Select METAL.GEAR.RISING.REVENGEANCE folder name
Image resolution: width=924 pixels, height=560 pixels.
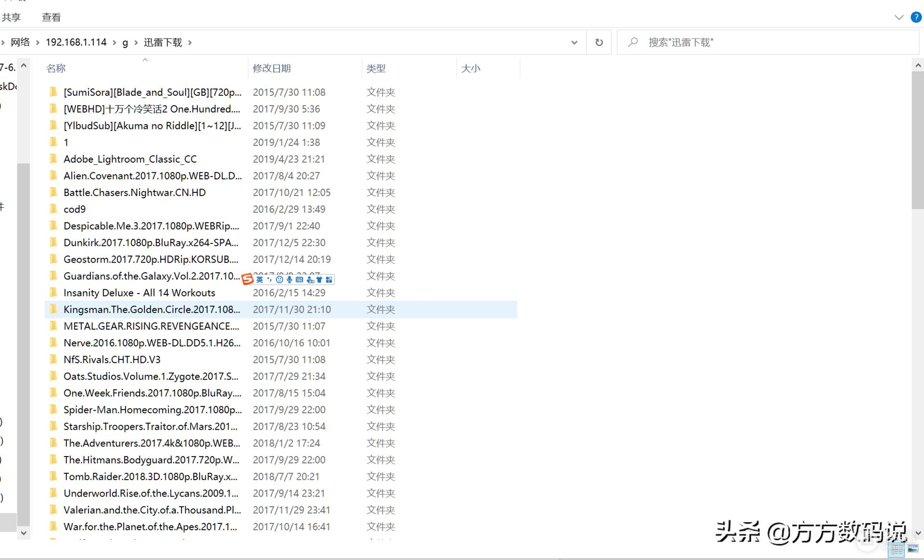click(x=151, y=326)
